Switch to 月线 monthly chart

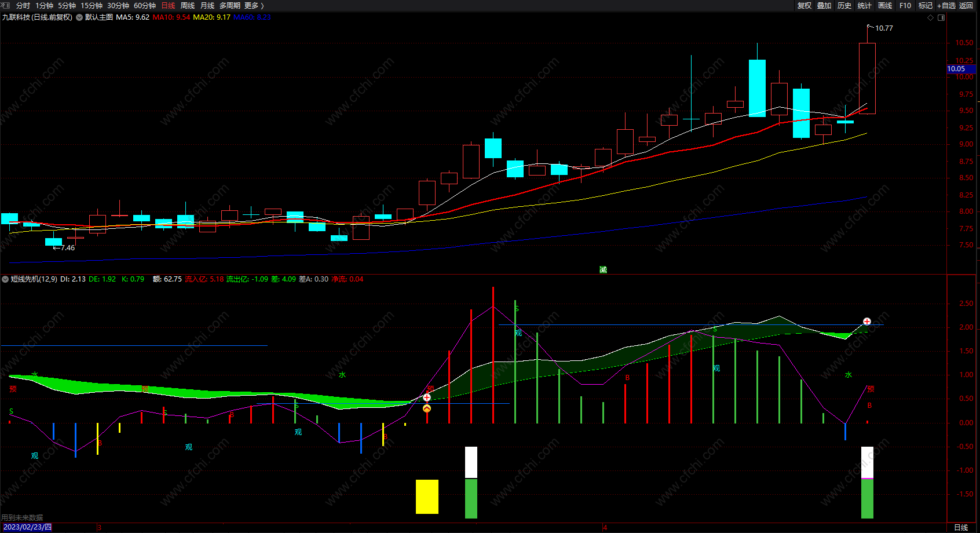click(207, 5)
